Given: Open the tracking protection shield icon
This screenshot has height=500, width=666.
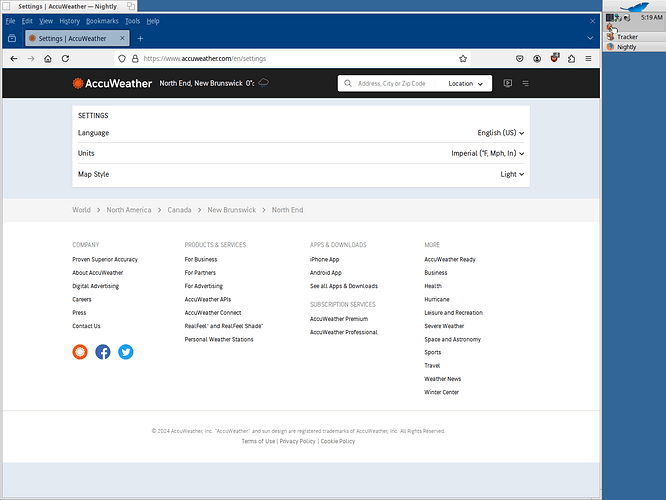Looking at the screenshot, I should 122,59.
